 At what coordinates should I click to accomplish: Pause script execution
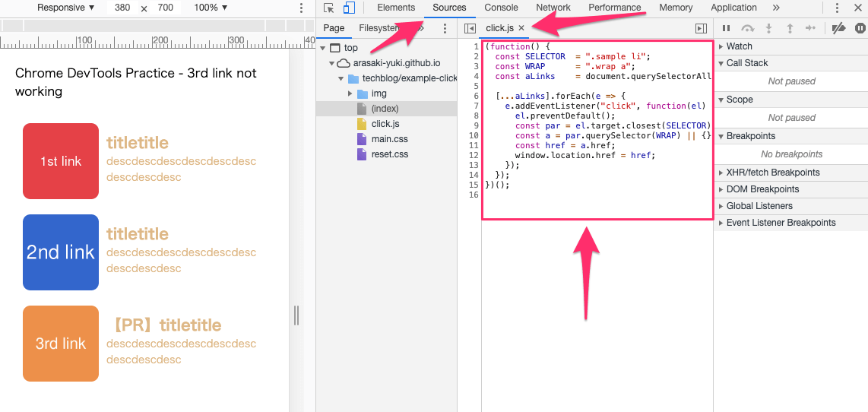point(726,28)
